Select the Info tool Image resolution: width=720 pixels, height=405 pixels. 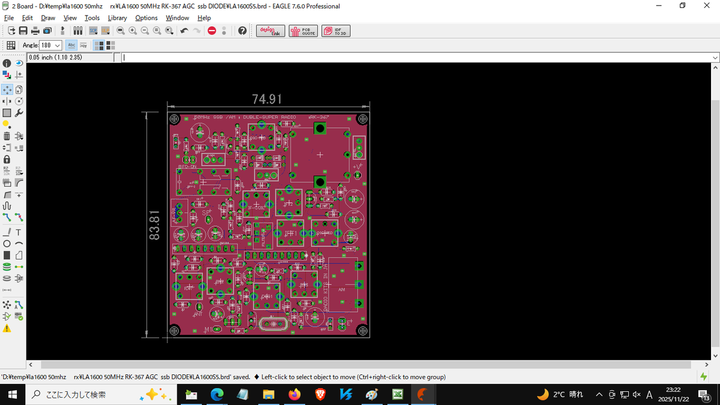point(7,63)
